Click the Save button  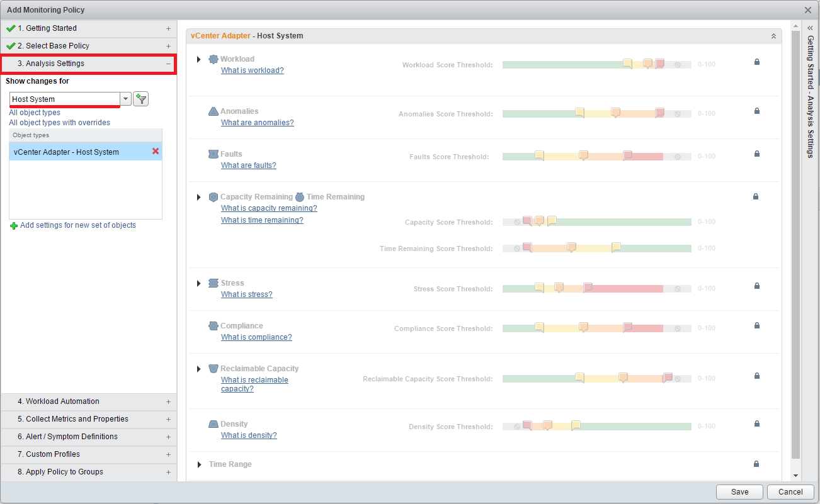pos(739,492)
